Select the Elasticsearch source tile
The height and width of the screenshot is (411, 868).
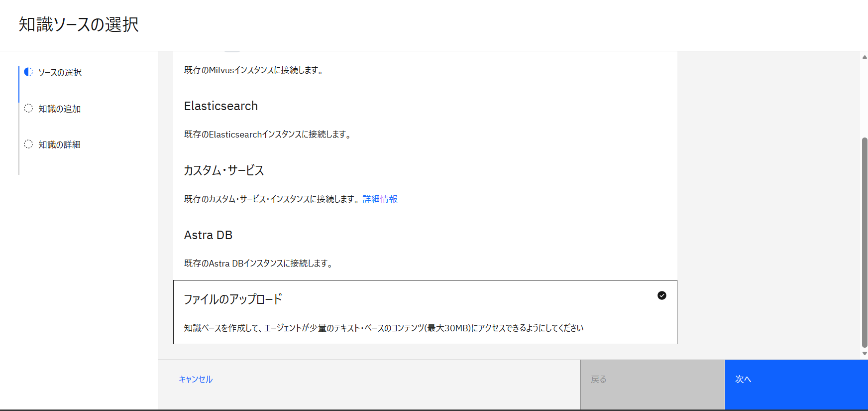425,120
